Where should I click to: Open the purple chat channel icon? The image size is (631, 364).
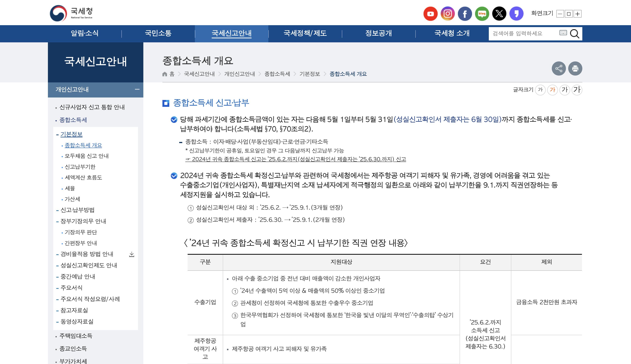point(516,14)
